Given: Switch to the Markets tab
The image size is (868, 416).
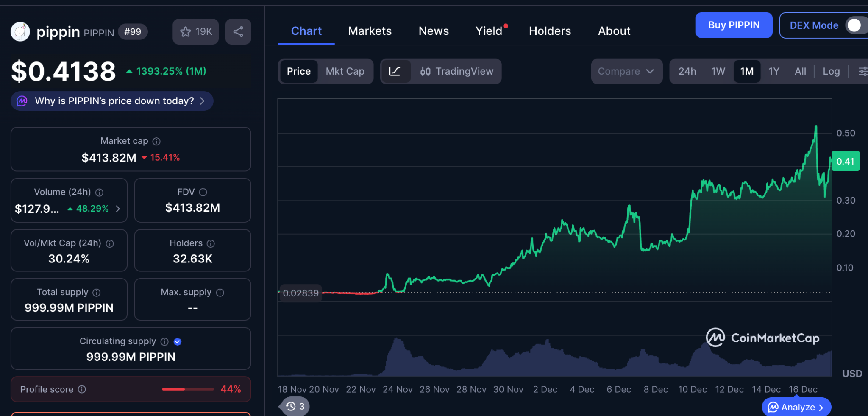Looking at the screenshot, I should (x=370, y=31).
